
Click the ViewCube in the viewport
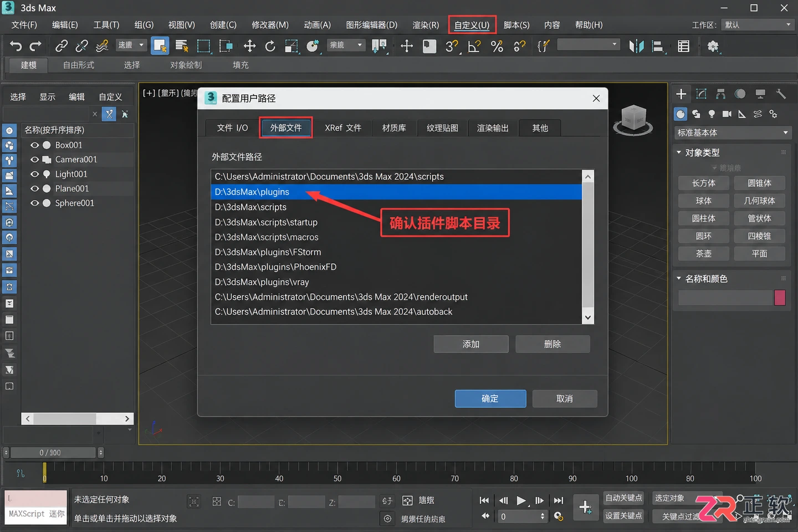point(633,120)
